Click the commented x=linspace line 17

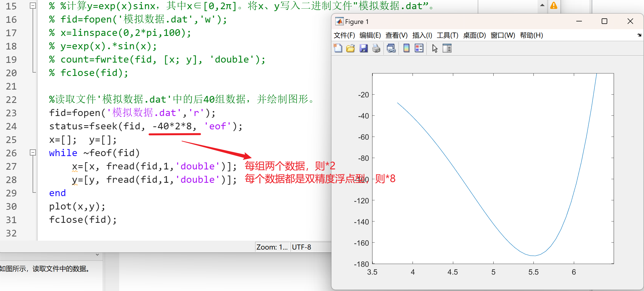120,33
